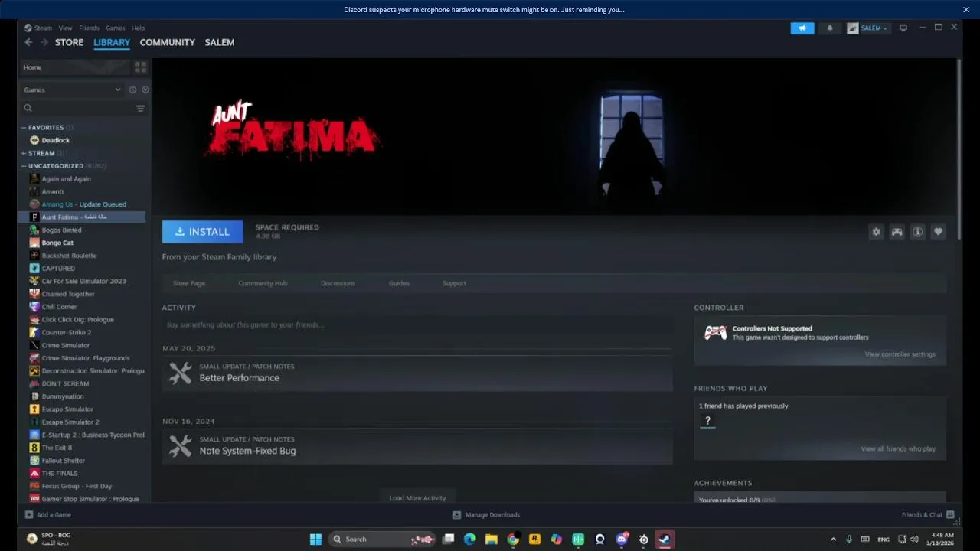The image size is (980, 551).
Task: Open the taskbar volume icon
Action: pos(914,540)
